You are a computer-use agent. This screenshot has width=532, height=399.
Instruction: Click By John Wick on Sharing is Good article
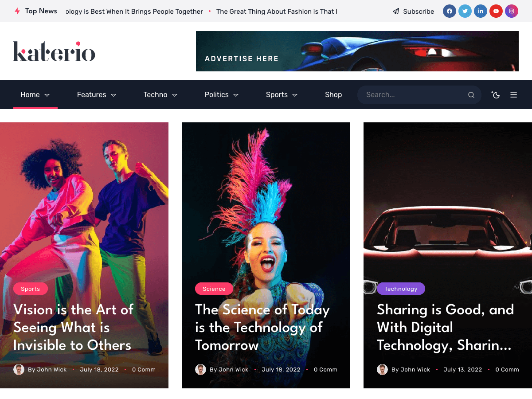coord(411,369)
